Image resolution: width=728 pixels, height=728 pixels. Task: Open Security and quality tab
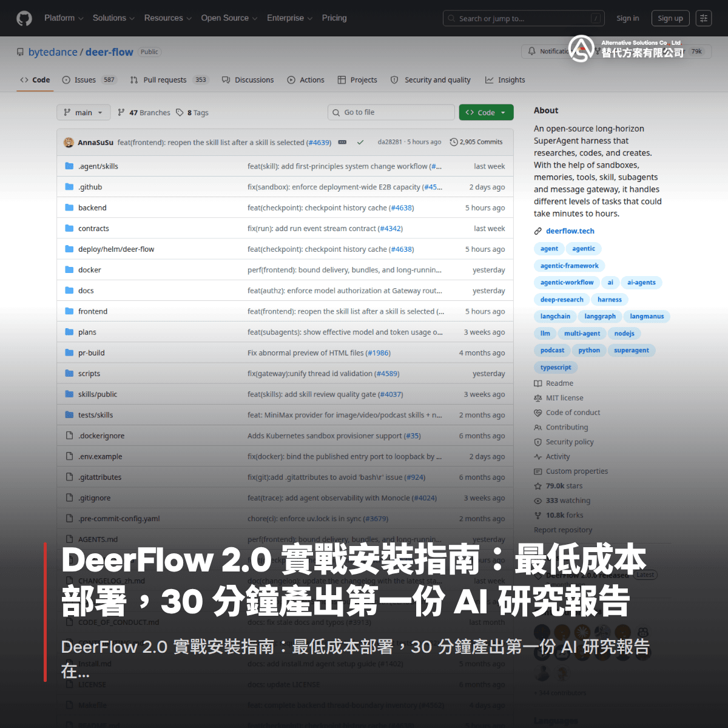[x=431, y=80]
